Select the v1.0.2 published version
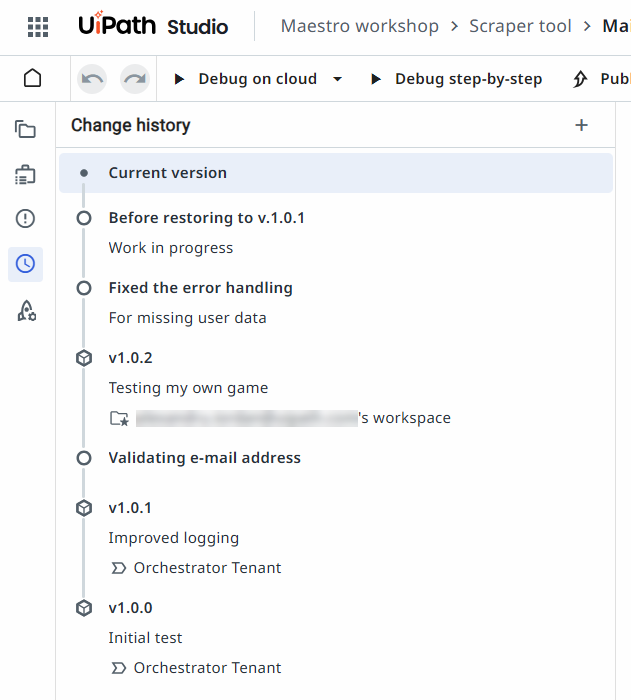The height and width of the screenshot is (700, 631). pos(130,358)
